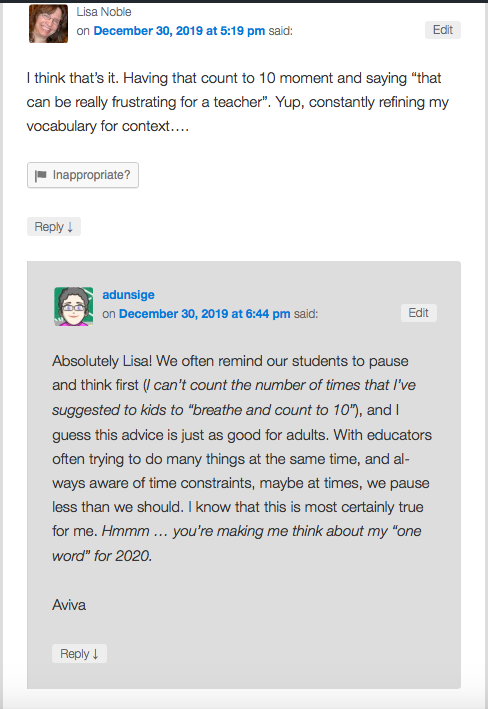Image resolution: width=488 pixels, height=709 pixels.
Task: Open the adunsige author link
Action: click(128, 295)
